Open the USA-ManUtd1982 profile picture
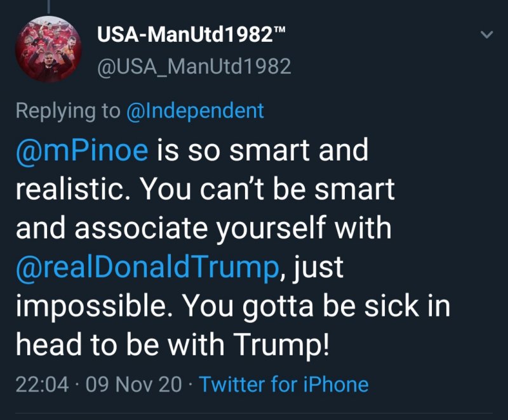 pos(48,49)
